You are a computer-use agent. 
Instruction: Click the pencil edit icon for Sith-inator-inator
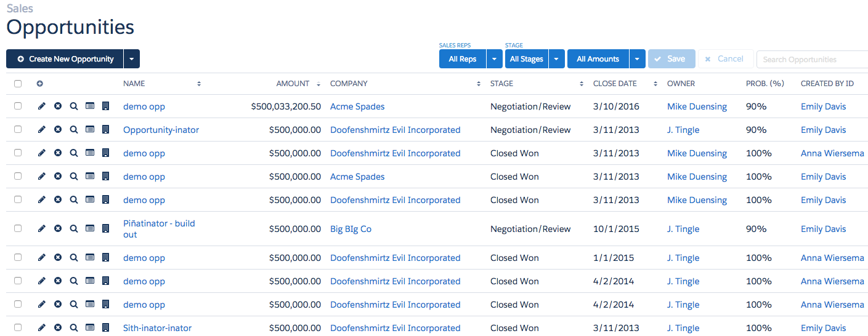point(42,328)
